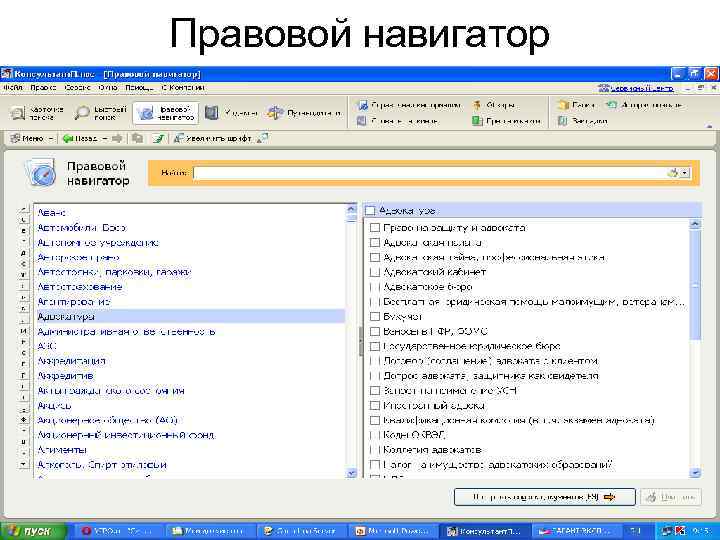Check the 'Коллегия адвокатов' checkbox

375,450
